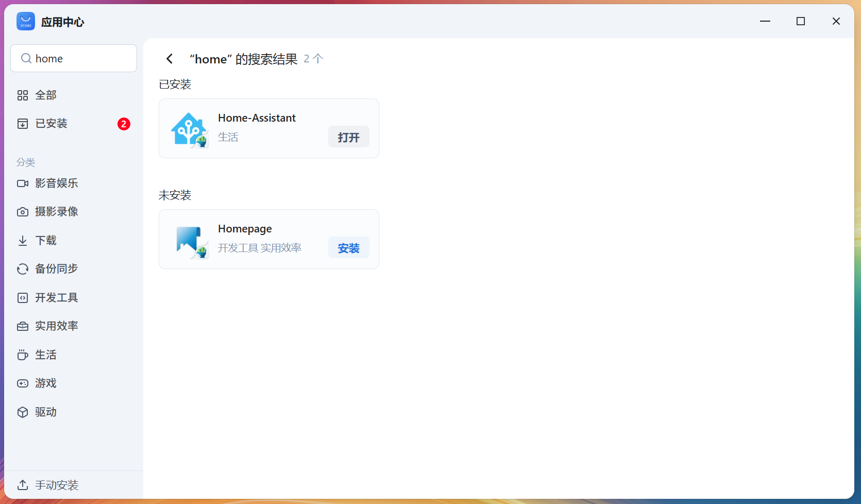
Task: Click the gamepad icon for 游戏
Action: click(x=23, y=383)
